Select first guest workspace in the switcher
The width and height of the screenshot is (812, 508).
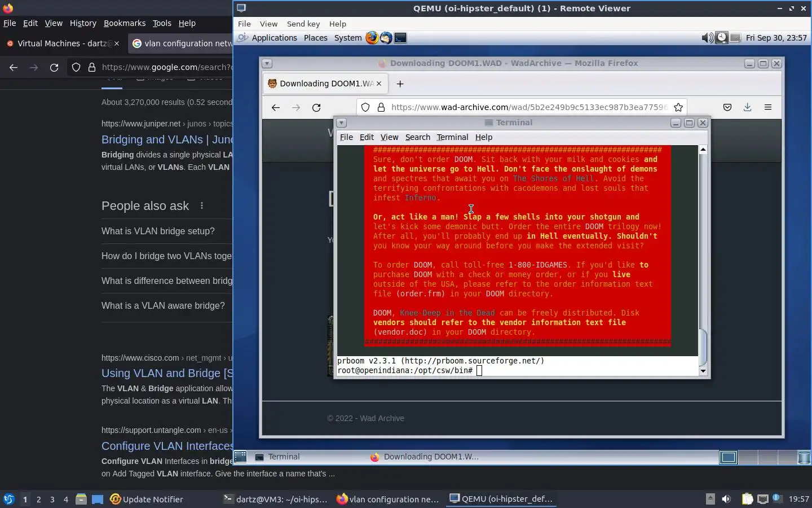[x=728, y=457]
